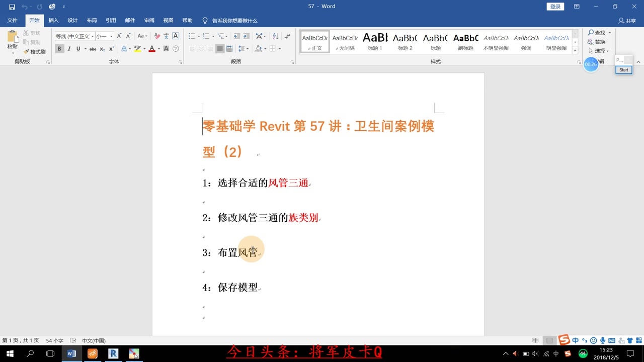
Task: Open the borders dropdown arrow
Action: pyautogui.click(x=279, y=49)
